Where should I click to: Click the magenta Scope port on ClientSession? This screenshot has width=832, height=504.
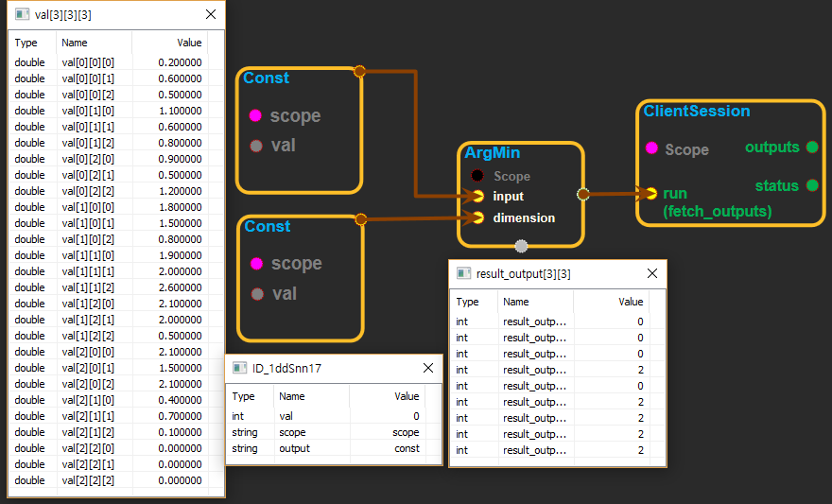[x=651, y=149]
